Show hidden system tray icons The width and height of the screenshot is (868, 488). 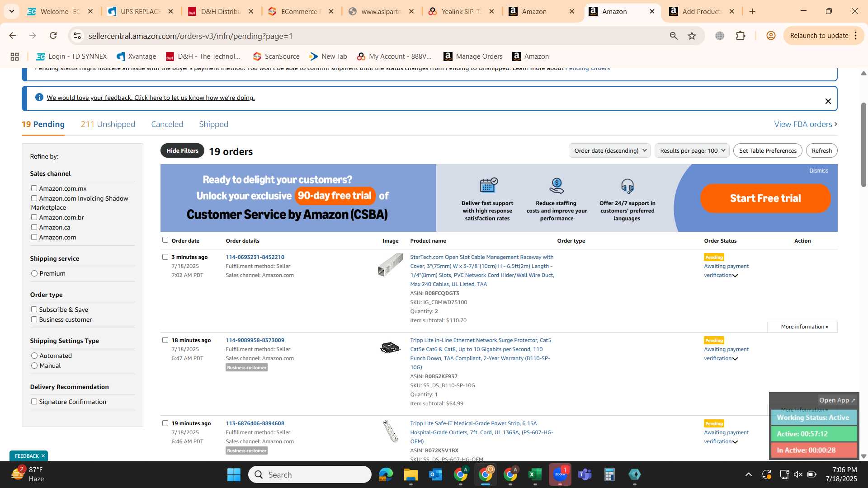(x=749, y=474)
